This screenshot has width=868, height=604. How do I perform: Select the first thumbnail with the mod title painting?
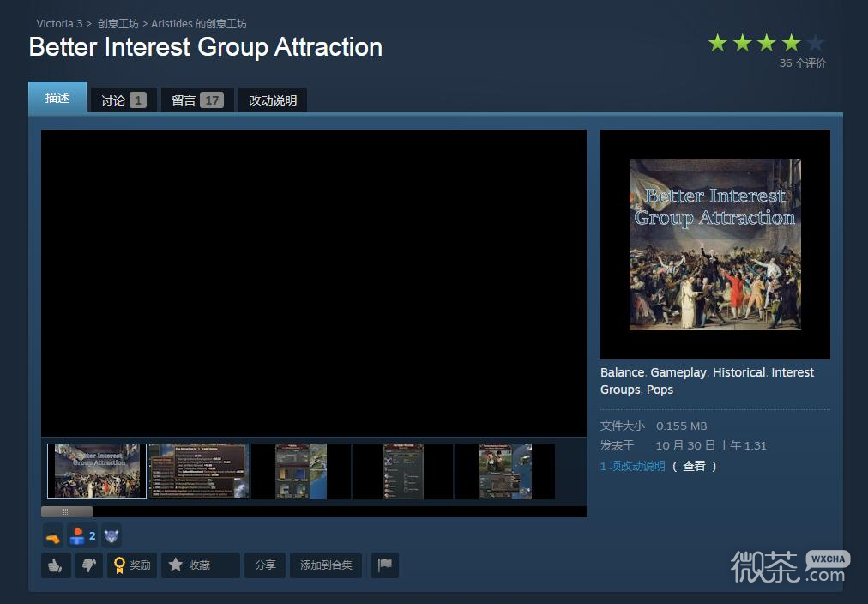tap(97, 471)
